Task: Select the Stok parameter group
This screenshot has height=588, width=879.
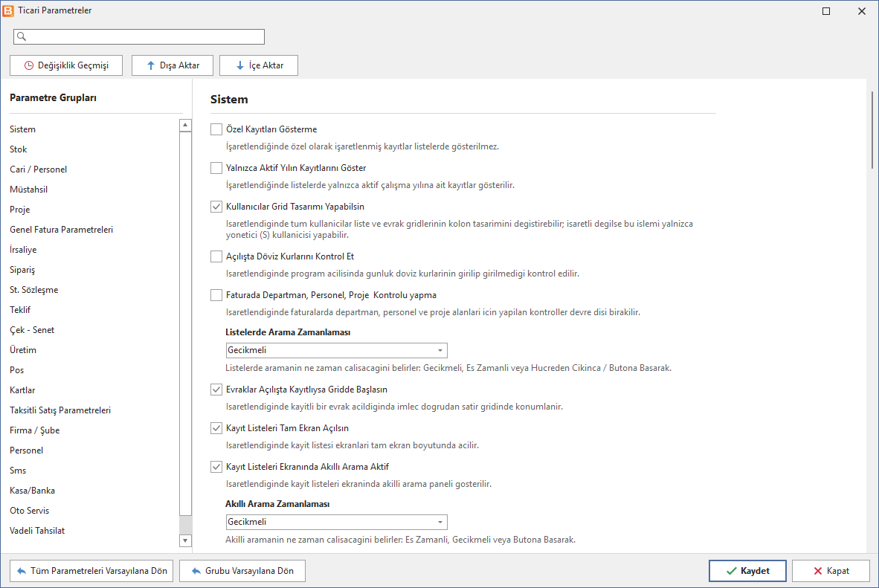Action: click(18, 149)
